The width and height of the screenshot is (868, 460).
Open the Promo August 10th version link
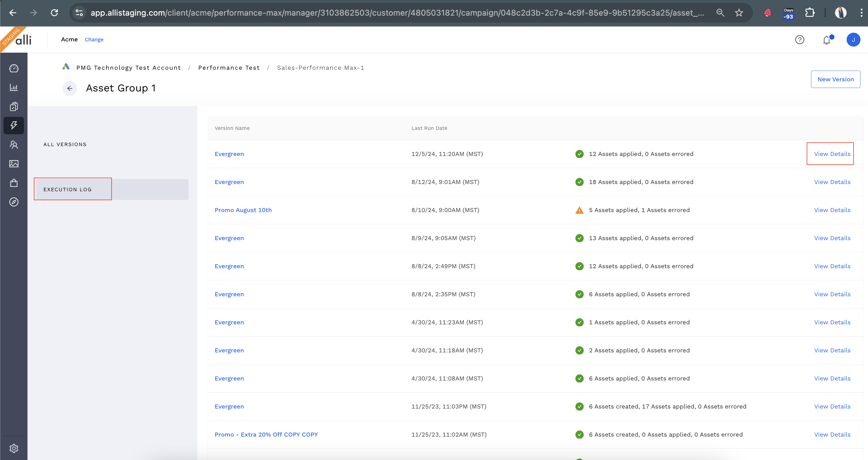point(243,210)
